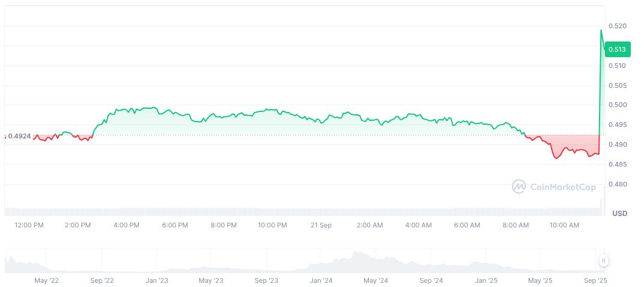Click the green price spike peak near 0.520
This screenshot has width=644, height=287.
pos(601,30)
